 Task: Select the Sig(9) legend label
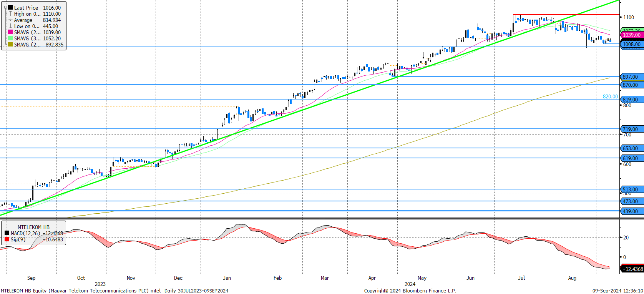[18, 239]
